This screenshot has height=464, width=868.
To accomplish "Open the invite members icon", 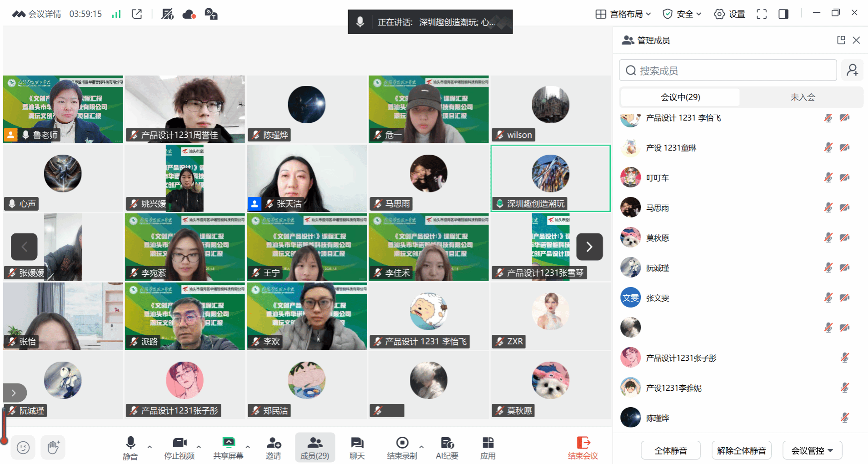I will coord(273,448).
